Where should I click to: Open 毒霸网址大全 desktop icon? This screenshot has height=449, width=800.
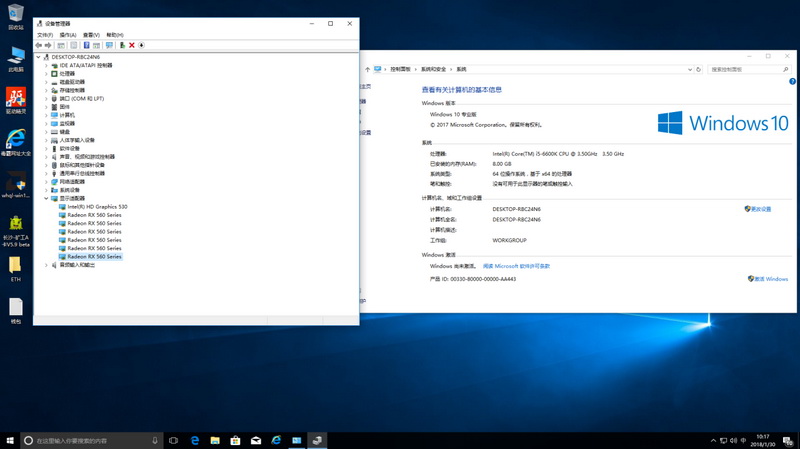coord(16,143)
